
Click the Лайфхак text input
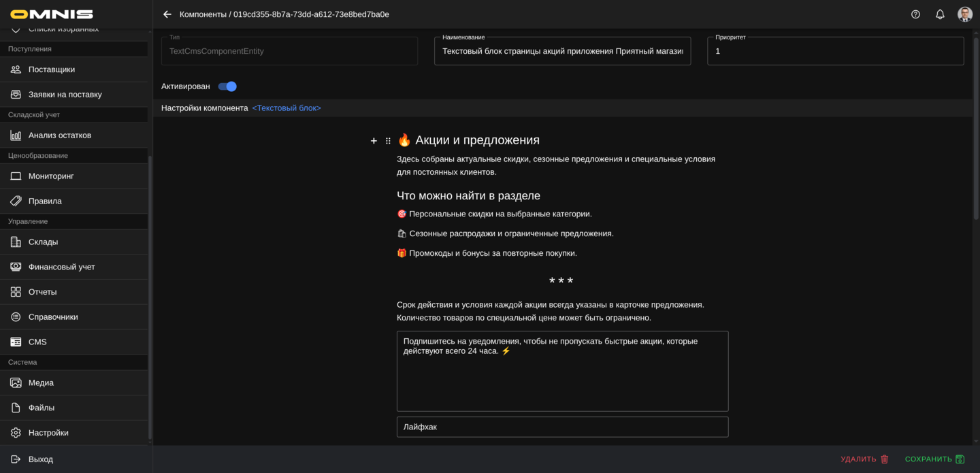pos(562,427)
